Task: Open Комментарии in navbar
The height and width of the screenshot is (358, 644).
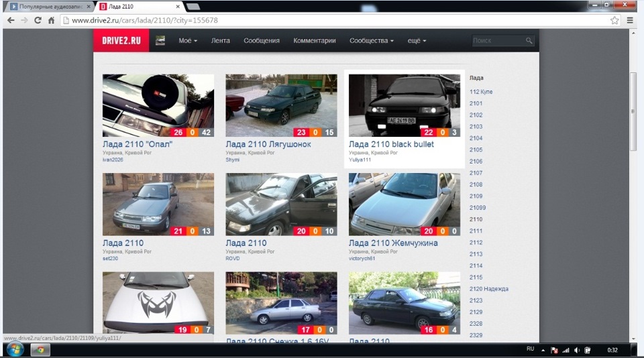Action: click(x=315, y=41)
